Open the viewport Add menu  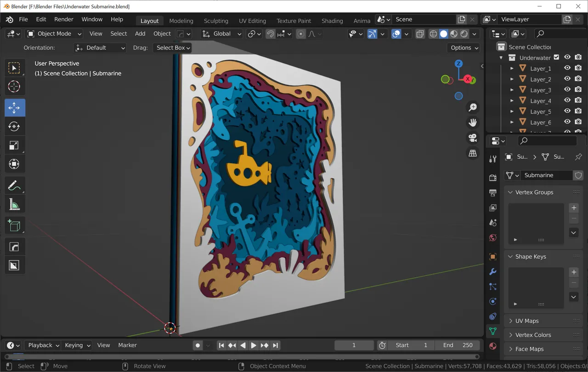coord(140,34)
